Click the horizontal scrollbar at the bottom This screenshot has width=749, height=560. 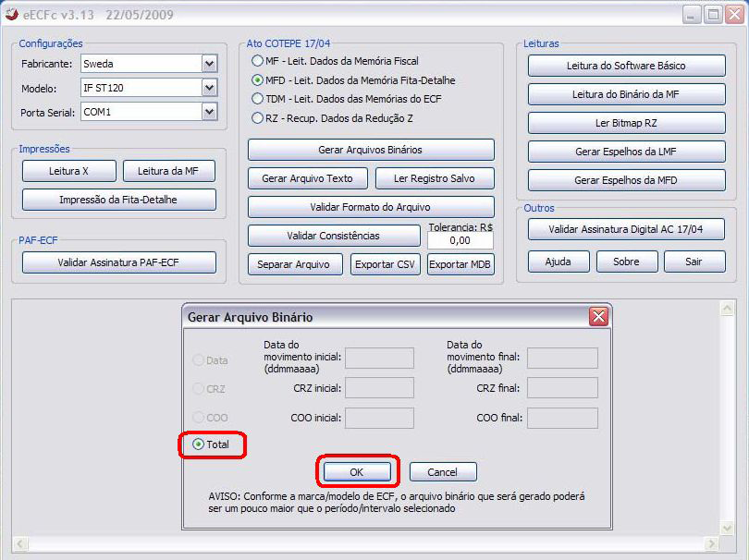click(370, 543)
